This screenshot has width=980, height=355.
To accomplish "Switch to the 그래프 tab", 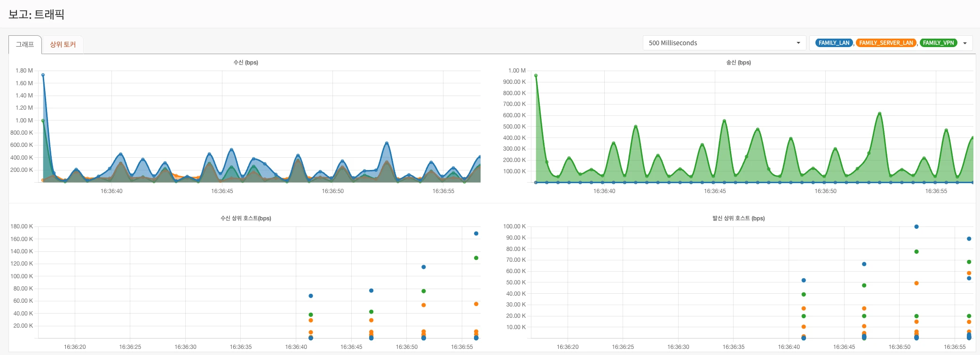I will point(25,44).
